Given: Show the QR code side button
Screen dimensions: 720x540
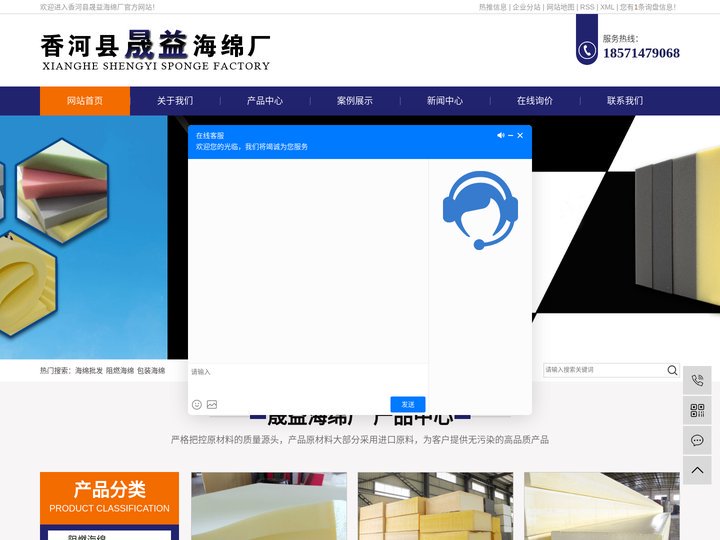Looking at the screenshot, I should pyautogui.click(x=697, y=411).
